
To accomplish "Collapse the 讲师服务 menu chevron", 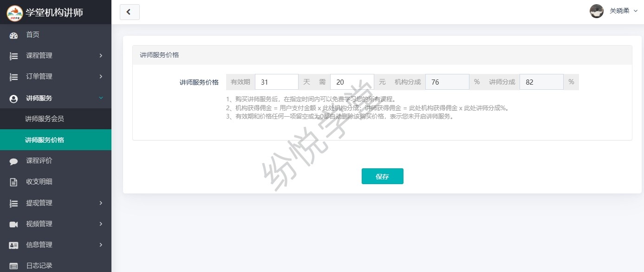I will coord(101,98).
